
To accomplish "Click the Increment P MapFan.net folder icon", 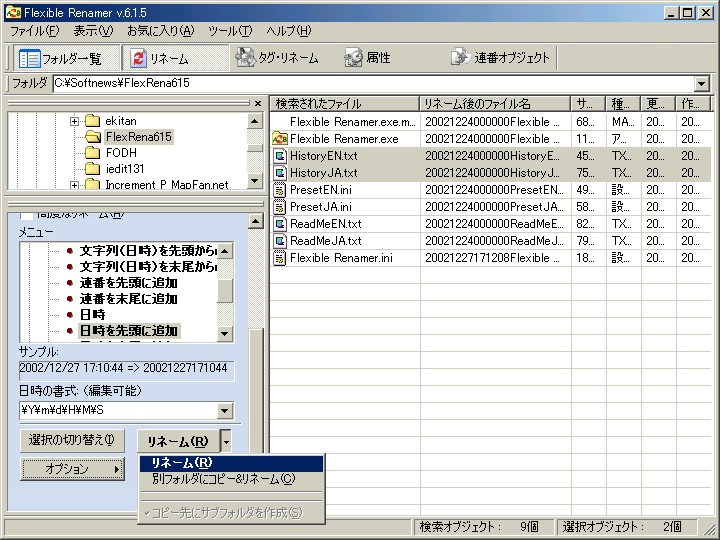I will point(93,184).
